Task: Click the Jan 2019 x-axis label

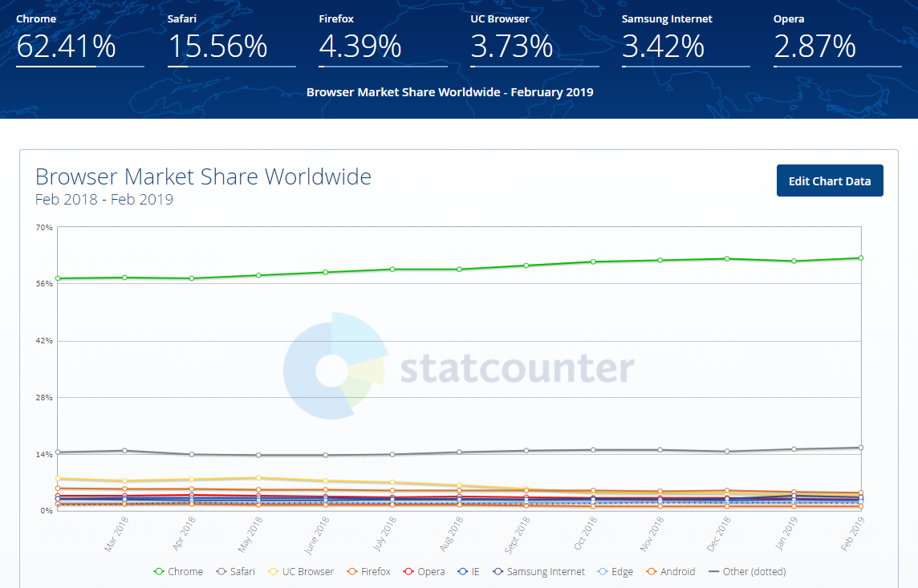Action: (x=786, y=535)
